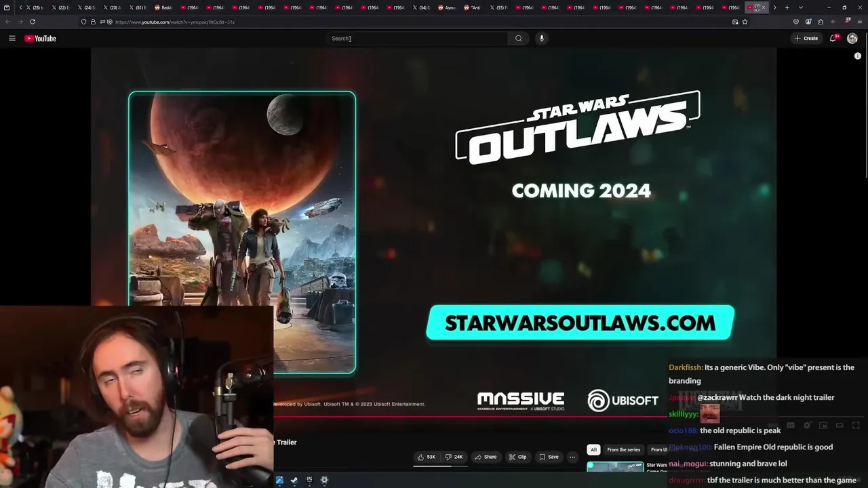868x488 pixels.
Task: Reload the current page
Action: [33, 22]
